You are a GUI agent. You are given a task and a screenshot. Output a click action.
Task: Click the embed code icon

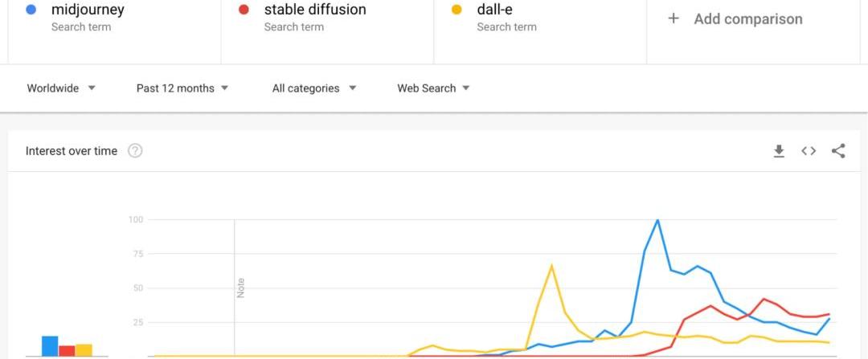[x=809, y=151]
